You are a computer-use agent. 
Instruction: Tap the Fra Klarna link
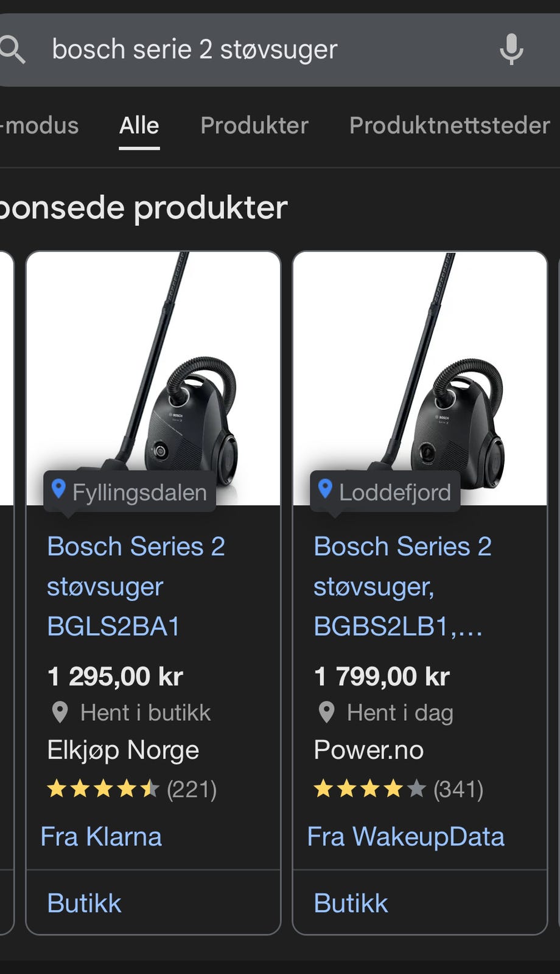(x=101, y=836)
